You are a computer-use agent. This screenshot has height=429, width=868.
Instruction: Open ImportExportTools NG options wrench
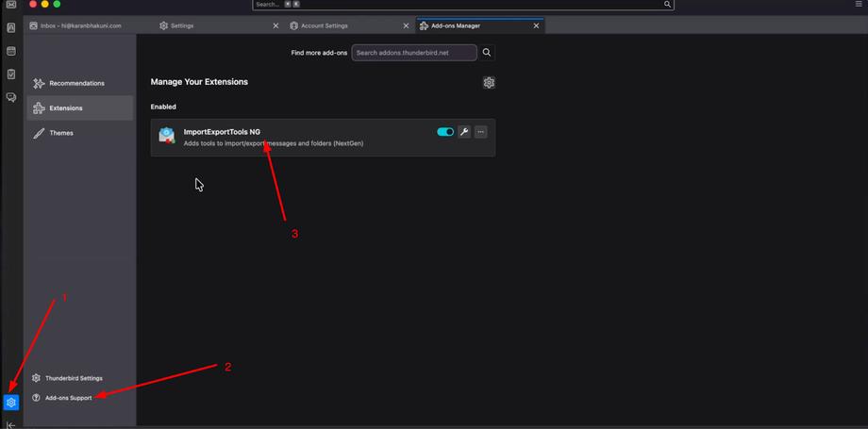[x=464, y=132]
